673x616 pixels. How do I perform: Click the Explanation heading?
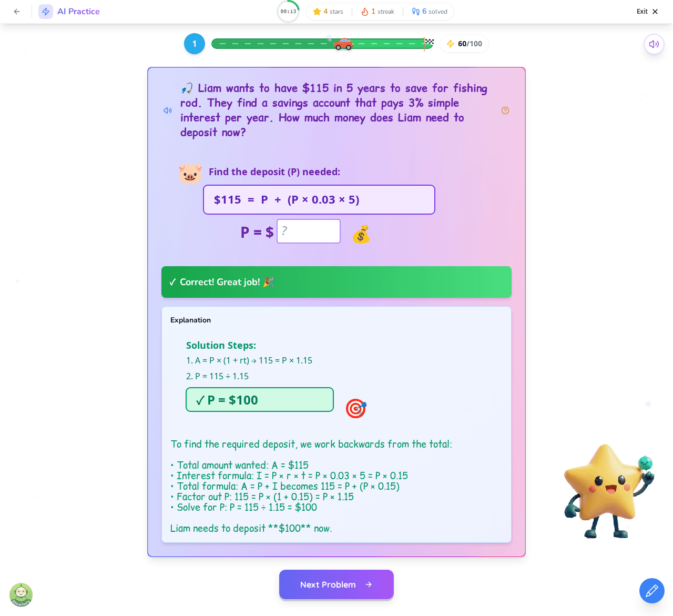(x=190, y=320)
